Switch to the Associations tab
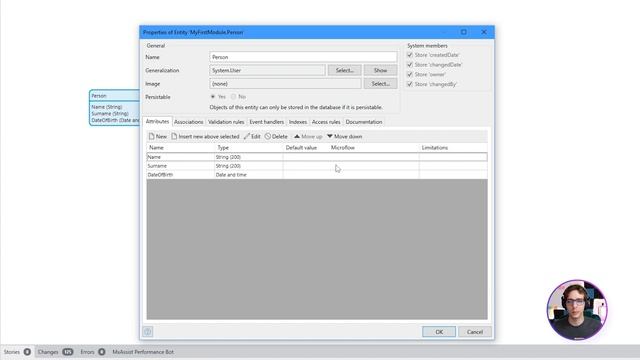 [189, 122]
